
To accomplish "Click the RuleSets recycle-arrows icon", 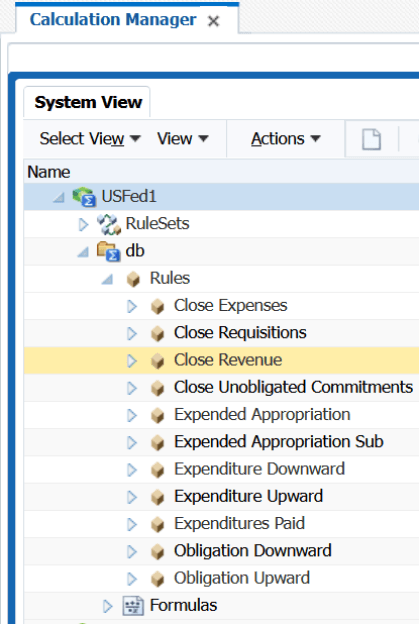I will pyautogui.click(x=109, y=224).
